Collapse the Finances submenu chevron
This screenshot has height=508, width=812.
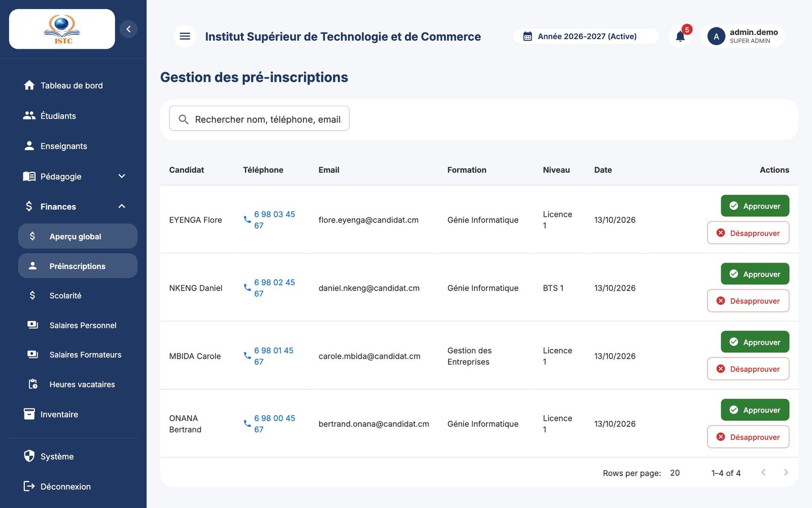click(x=122, y=206)
